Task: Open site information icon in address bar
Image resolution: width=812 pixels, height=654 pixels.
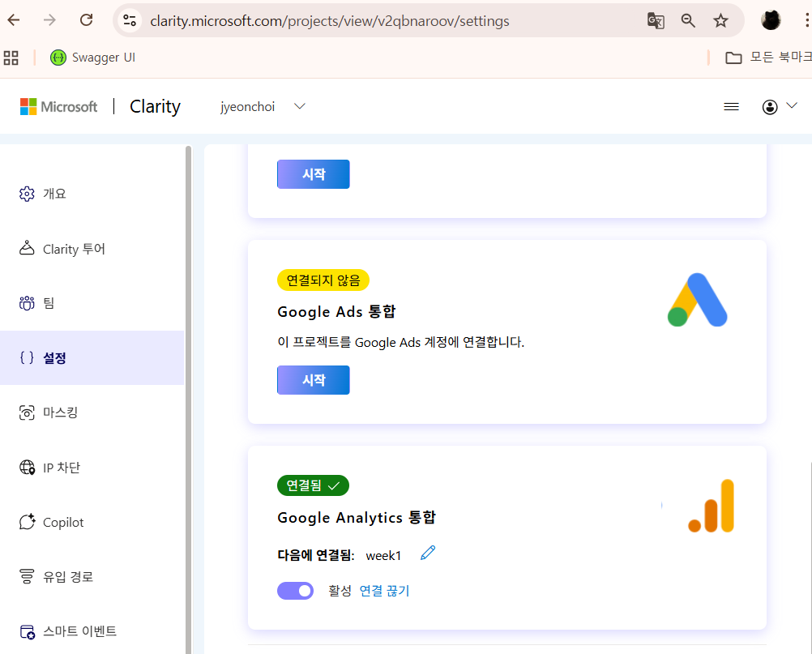Action: tap(130, 21)
